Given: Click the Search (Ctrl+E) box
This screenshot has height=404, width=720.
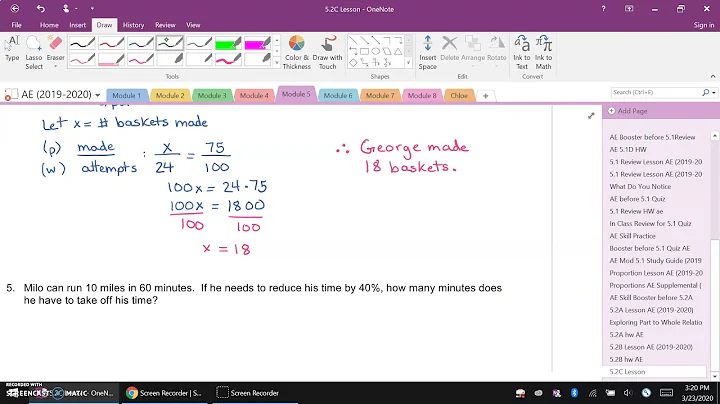Looking at the screenshot, I should click(656, 92).
